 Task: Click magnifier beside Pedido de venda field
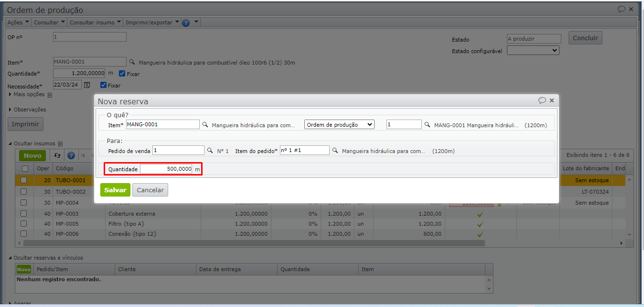pos(210,151)
